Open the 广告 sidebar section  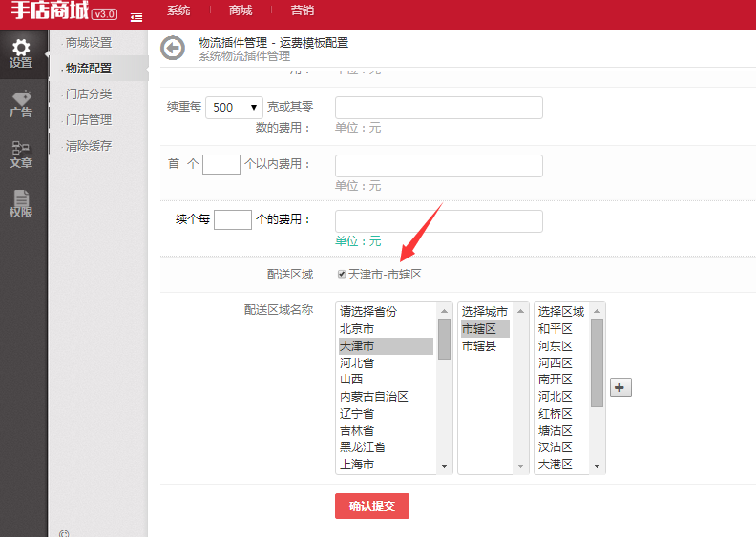click(x=21, y=104)
